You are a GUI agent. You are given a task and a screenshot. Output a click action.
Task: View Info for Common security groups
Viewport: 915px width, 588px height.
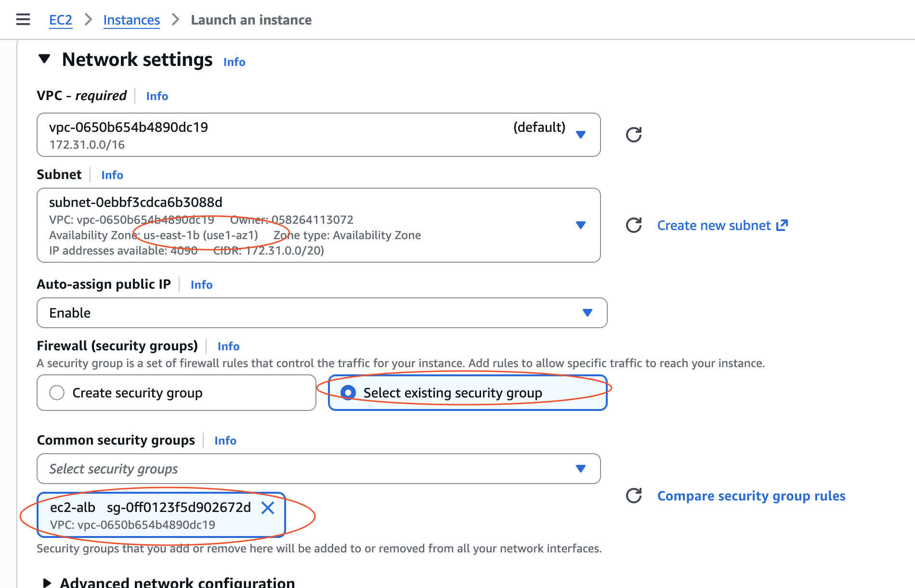(225, 441)
